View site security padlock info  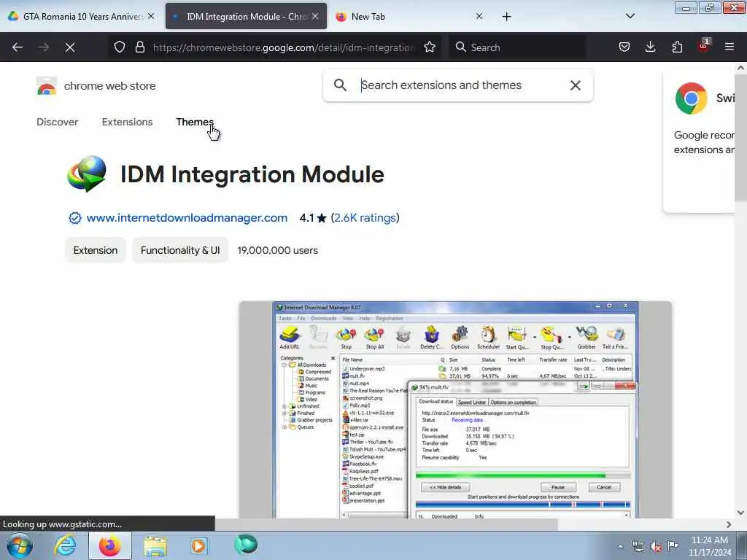(139, 47)
